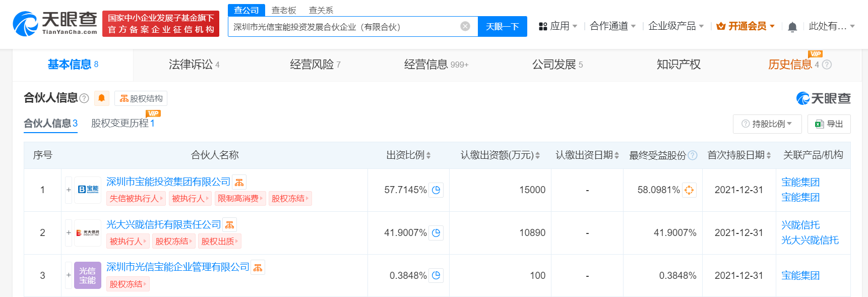
Task: Click the 失信被执行人 risk tag
Action: [136, 199]
